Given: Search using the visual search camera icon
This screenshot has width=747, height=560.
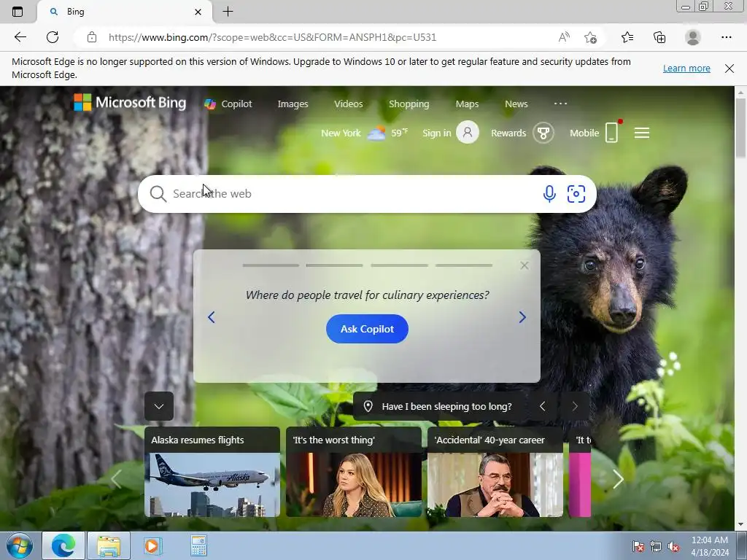Looking at the screenshot, I should (576, 194).
